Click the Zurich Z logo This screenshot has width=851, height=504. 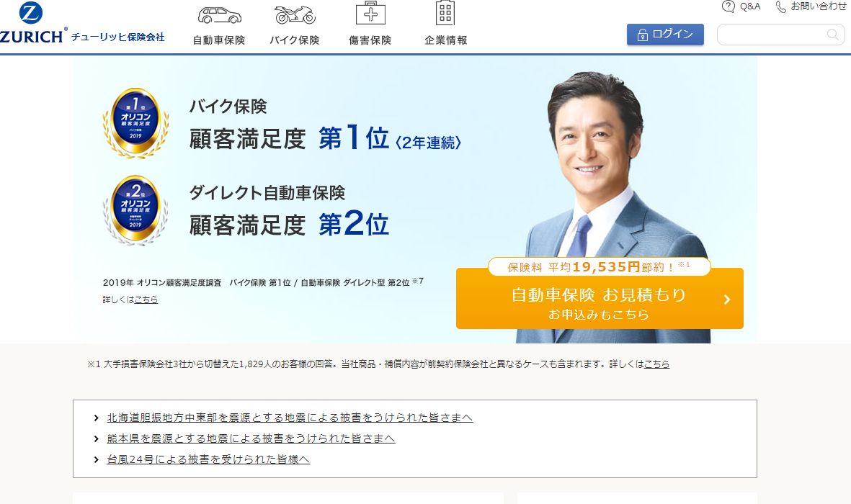(31, 12)
